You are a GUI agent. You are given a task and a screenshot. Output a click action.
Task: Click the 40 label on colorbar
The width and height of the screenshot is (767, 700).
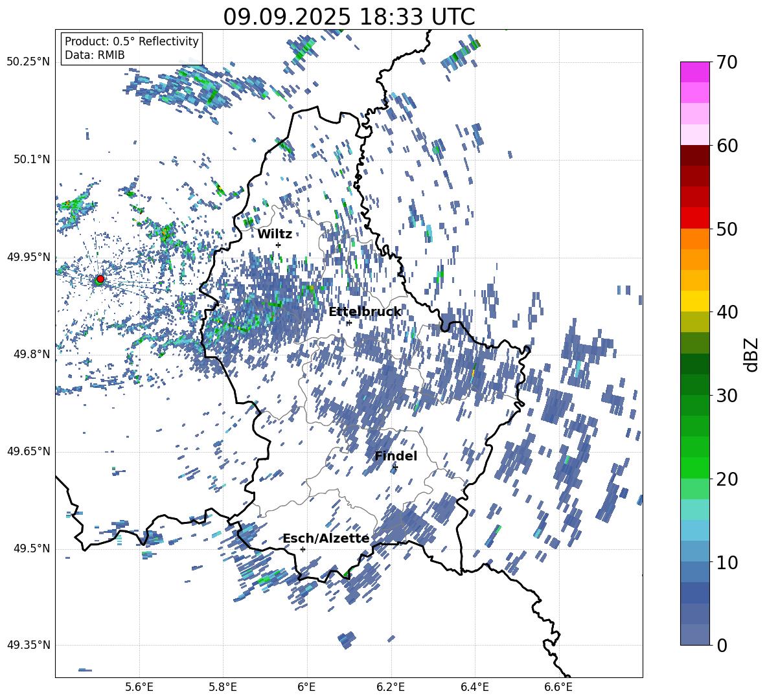coord(727,312)
